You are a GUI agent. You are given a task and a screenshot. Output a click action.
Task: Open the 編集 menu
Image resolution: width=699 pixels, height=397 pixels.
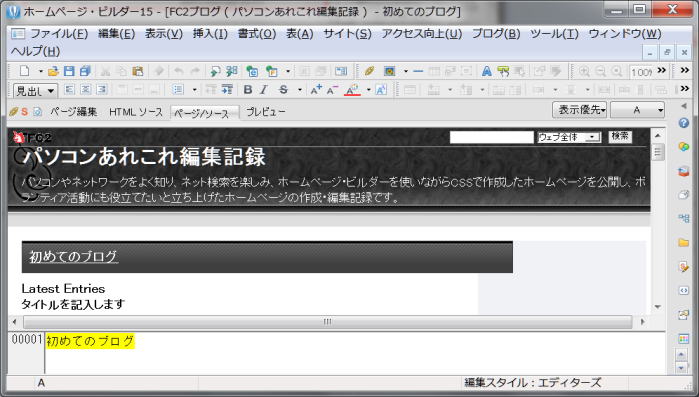[116, 34]
